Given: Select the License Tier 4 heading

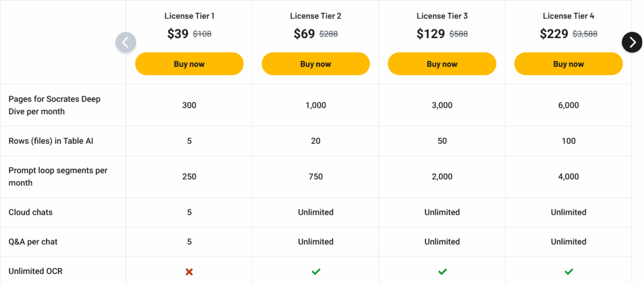Looking at the screenshot, I should coord(568,16).
